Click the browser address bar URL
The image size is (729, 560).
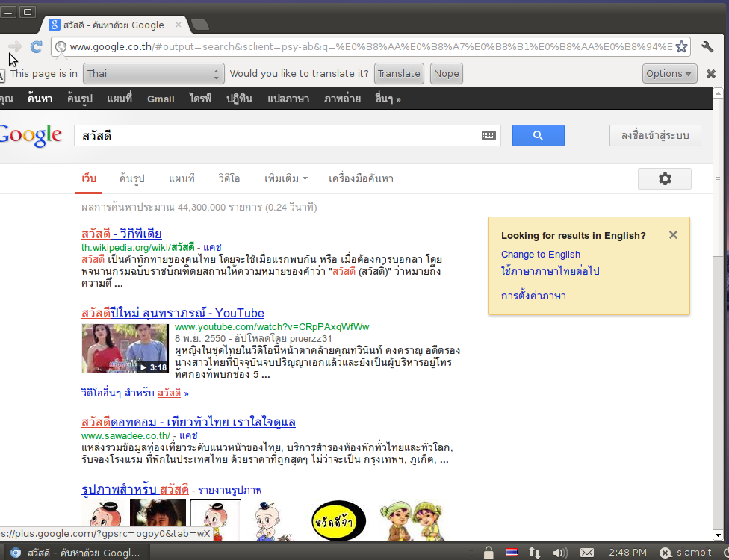click(x=370, y=46)
